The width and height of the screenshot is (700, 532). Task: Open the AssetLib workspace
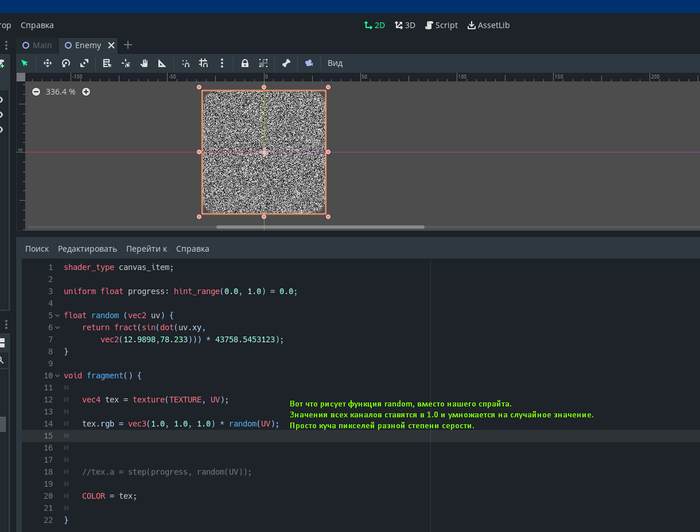(488, 25)
